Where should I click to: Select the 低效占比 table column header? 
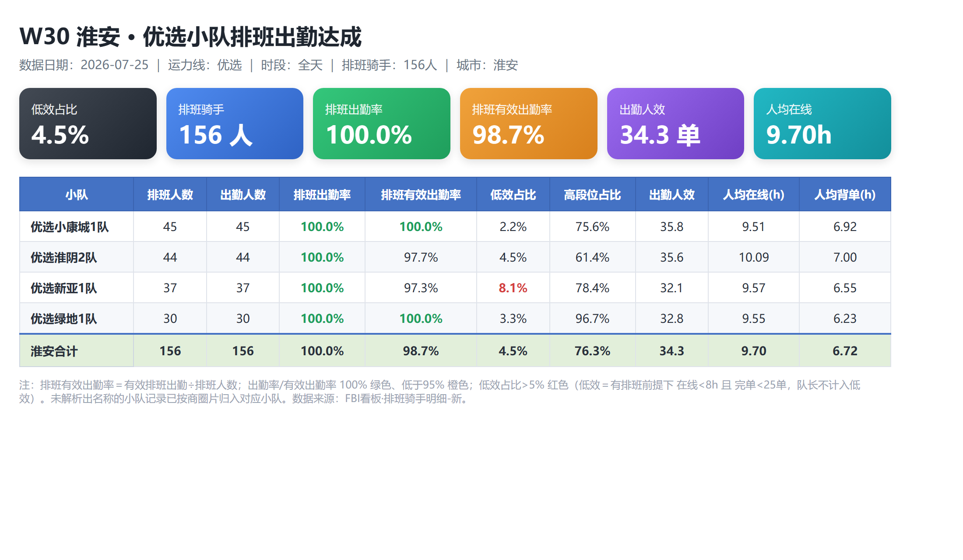click(513, 195)
